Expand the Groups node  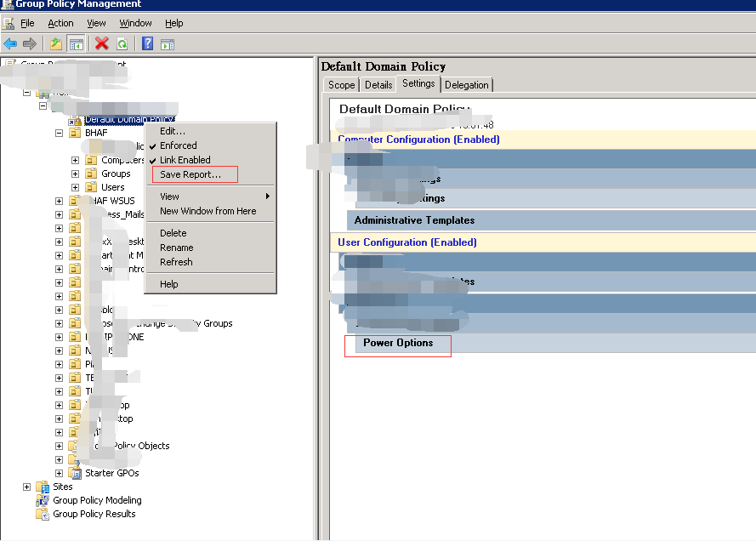click(x=75, y=174)
